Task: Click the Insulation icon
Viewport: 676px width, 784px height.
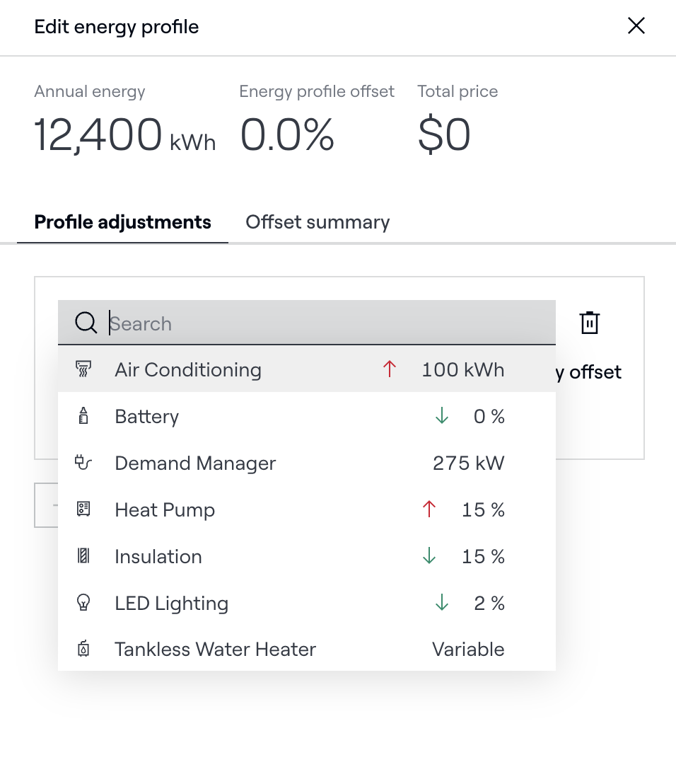Action: [83, 556]
